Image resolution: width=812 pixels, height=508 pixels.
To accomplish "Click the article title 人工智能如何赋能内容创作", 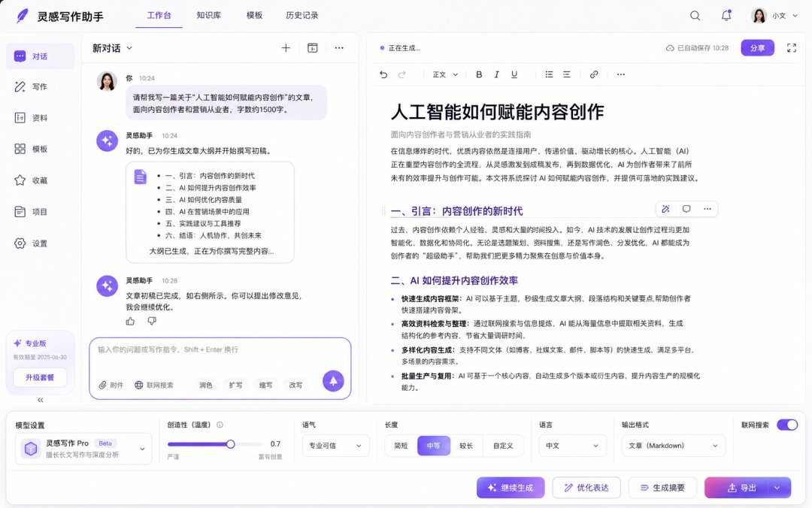I will click(x=497, y=112).
